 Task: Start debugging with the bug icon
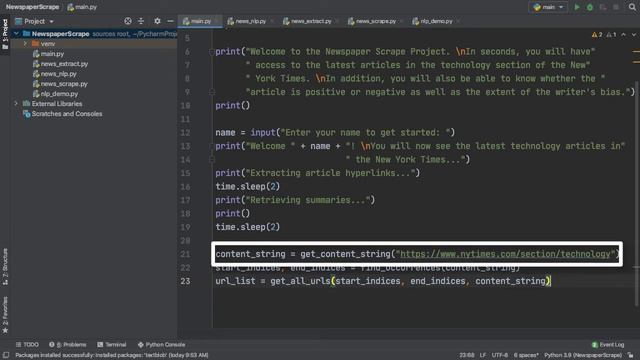[590, 7]
